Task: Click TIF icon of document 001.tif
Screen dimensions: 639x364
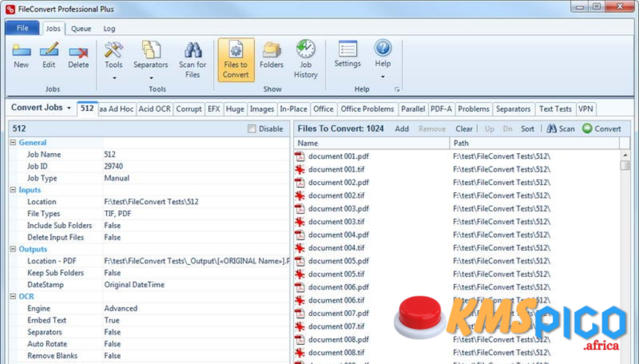Action: 300,170
